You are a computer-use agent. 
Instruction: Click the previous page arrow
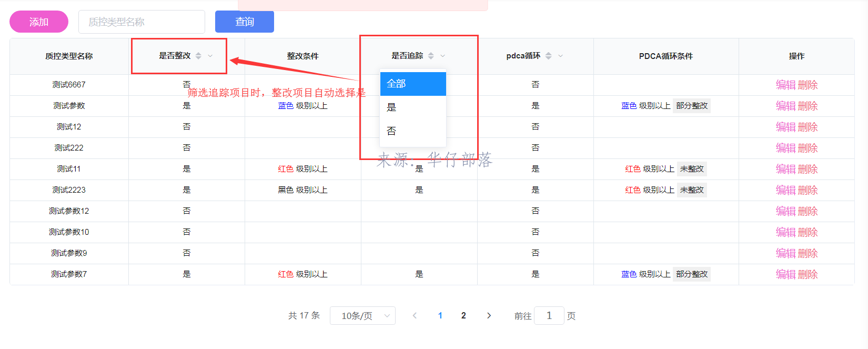pyautogui.click(x=415, y=316)
